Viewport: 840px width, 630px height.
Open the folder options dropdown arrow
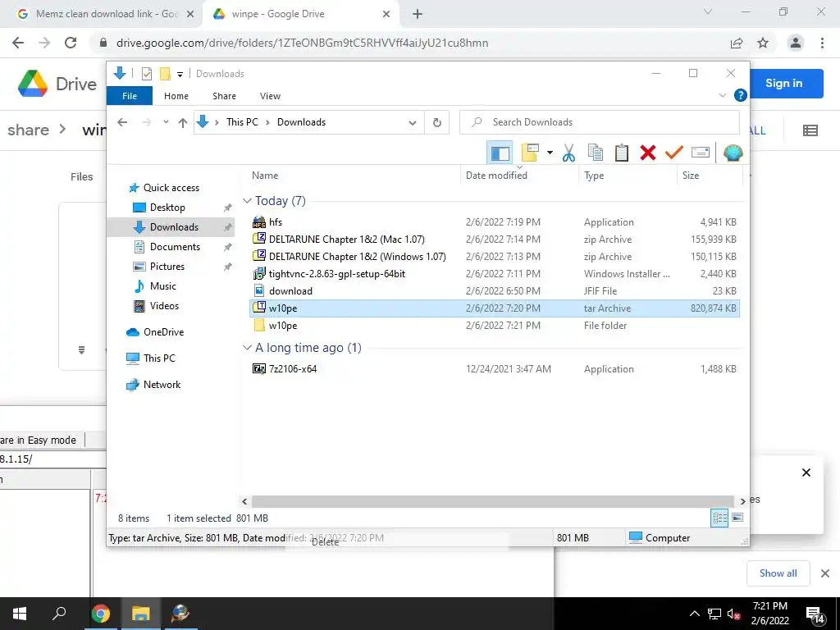click(x=550, y=153)
